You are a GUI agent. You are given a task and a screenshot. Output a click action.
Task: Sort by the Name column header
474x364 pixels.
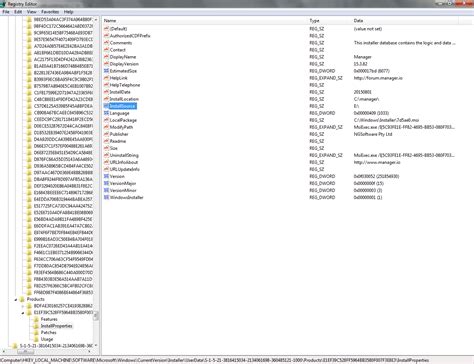coord(205,21)
